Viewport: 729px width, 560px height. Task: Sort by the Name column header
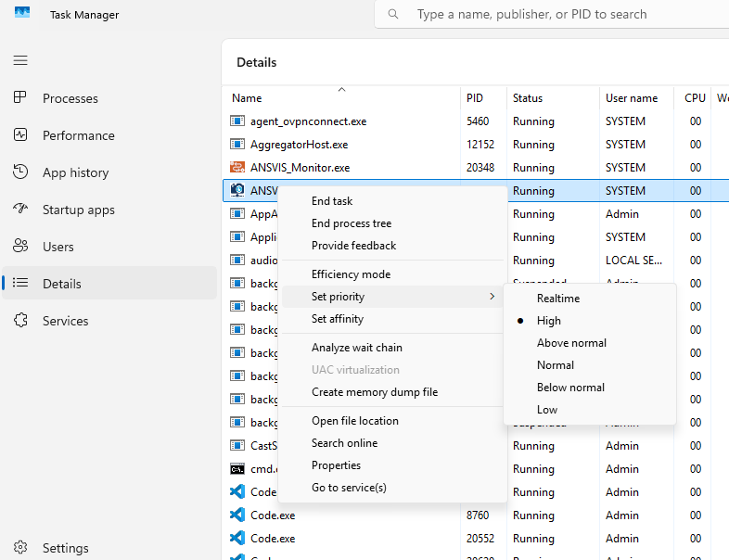click(247, 98)
